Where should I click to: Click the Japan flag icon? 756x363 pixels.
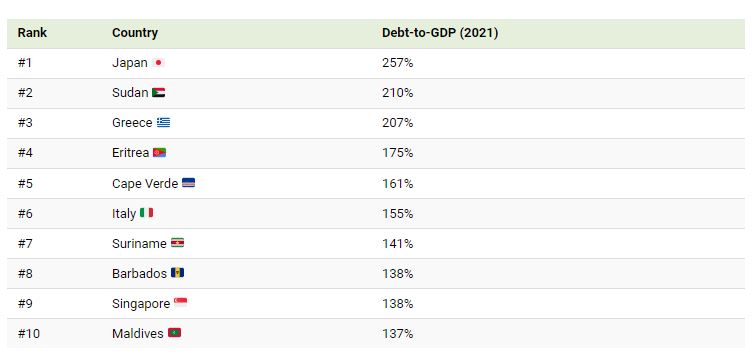158,63
